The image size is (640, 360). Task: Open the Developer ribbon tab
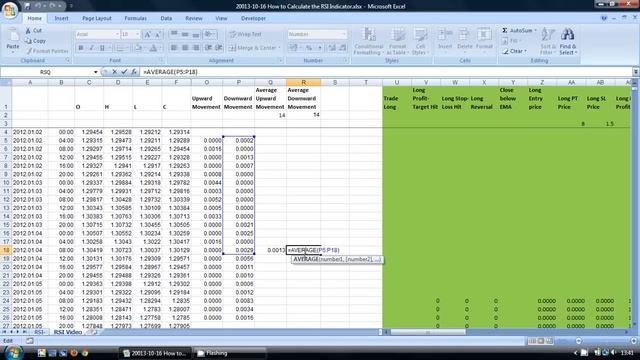(253, 18)
